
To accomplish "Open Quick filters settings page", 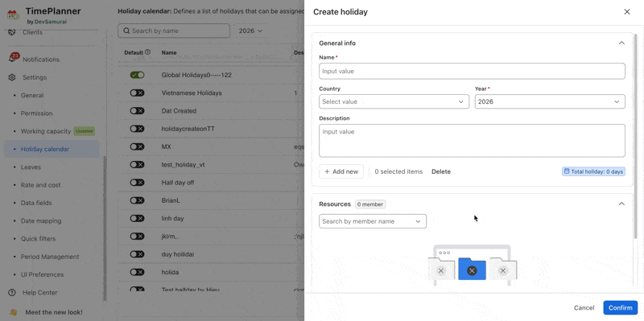I will [38, 239].
